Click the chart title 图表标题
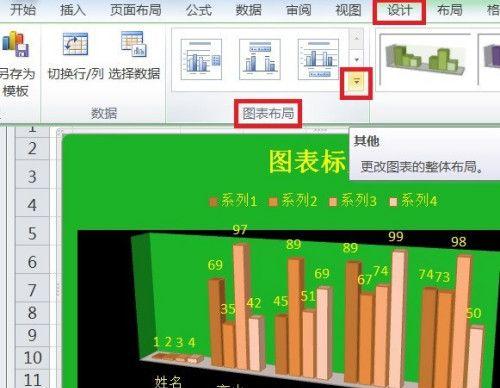The height and width of the screenshot is (388, 500). 307,162
